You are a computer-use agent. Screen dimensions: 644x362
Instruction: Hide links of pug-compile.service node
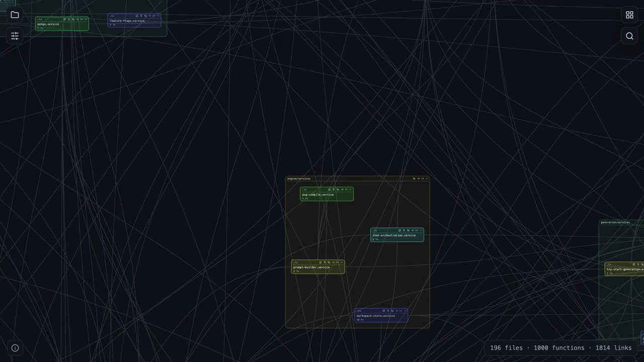click(338, 190)
